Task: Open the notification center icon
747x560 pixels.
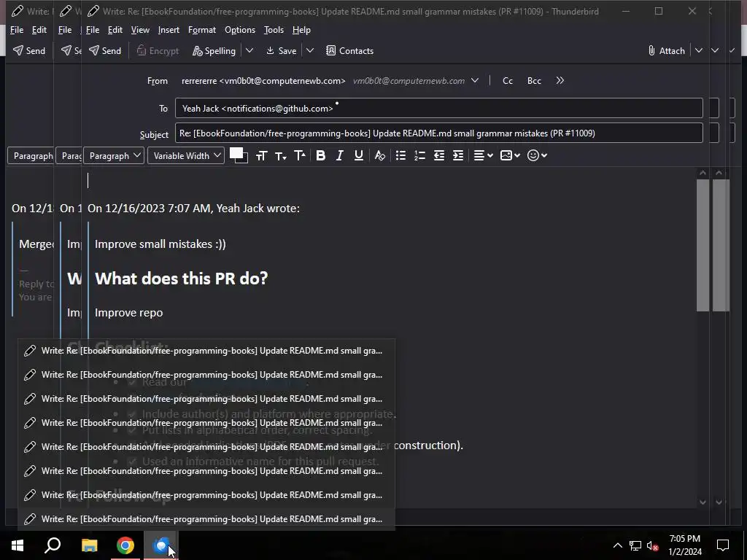Action: tap(723, 545)
